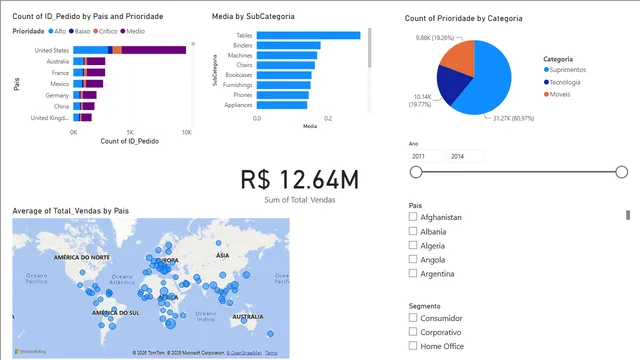This screenshot has width=640, height=360.
Task: Select the France bar in the country chart
Action: point(89,73)
